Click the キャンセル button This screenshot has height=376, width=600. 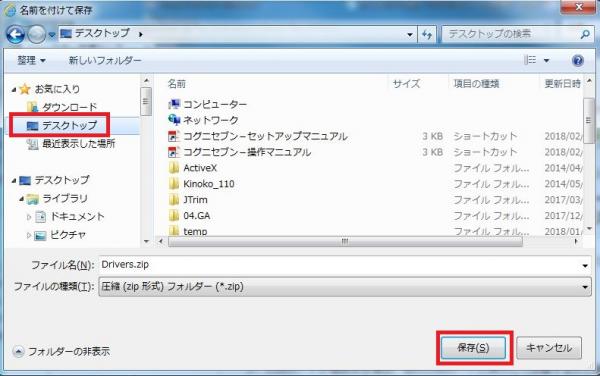click(549, 348)
